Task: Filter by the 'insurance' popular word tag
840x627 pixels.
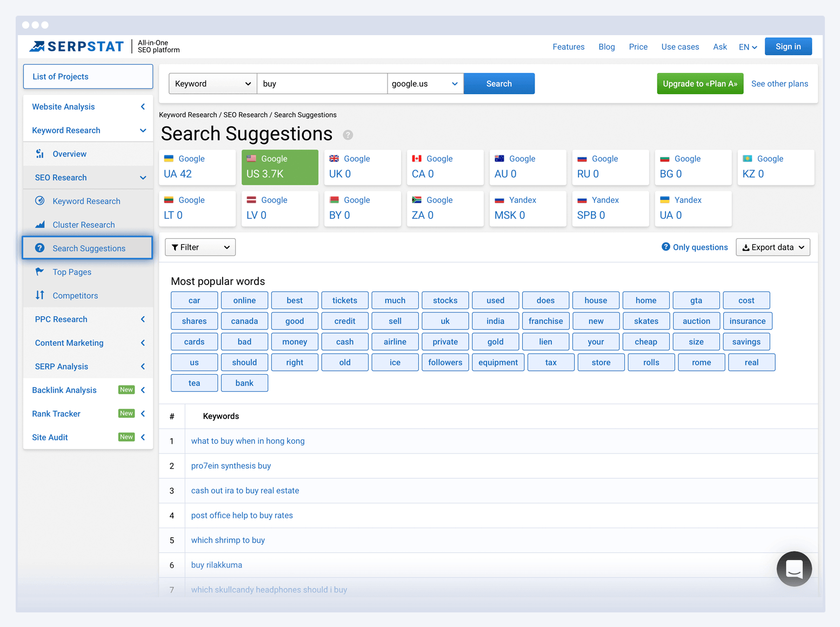Action: [748, 321]
